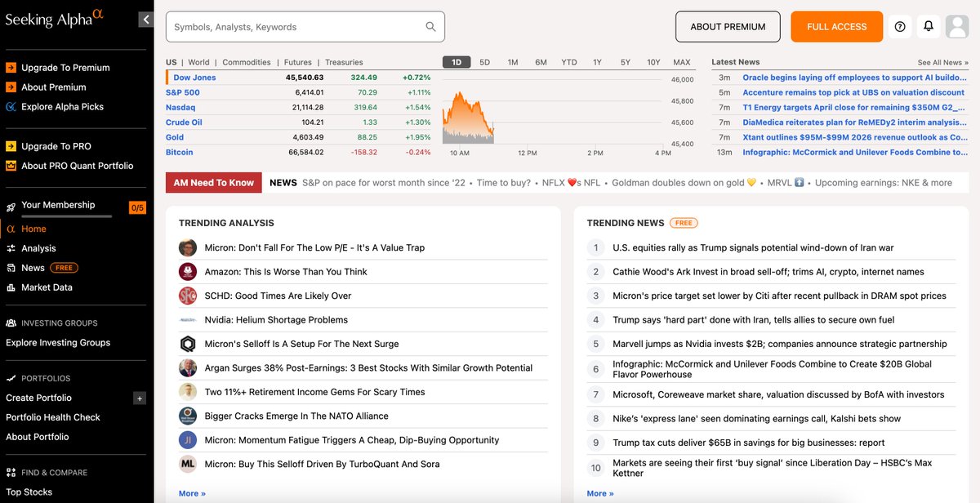Open "Cathie Wood's Ark Invest" trending news
The width and height of the screenshot is (980, 503).
(768, 272)
